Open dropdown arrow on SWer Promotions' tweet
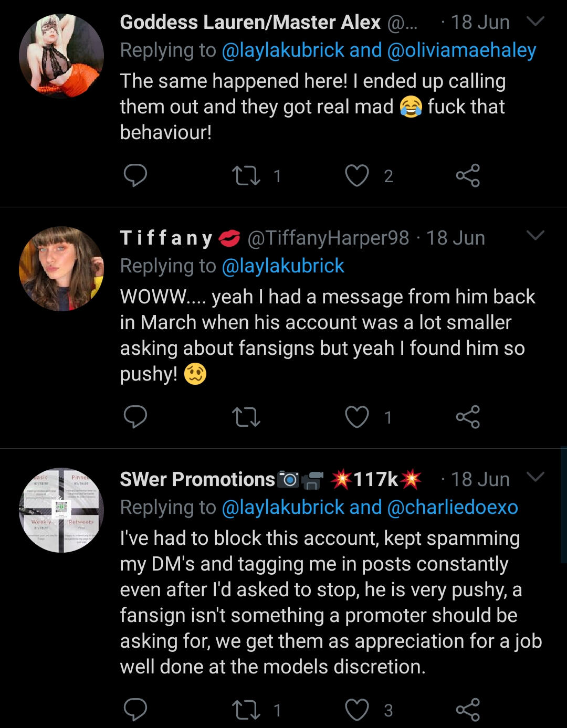Image resolution: width=567 pixels, height=728 pixels. (535, 477)
